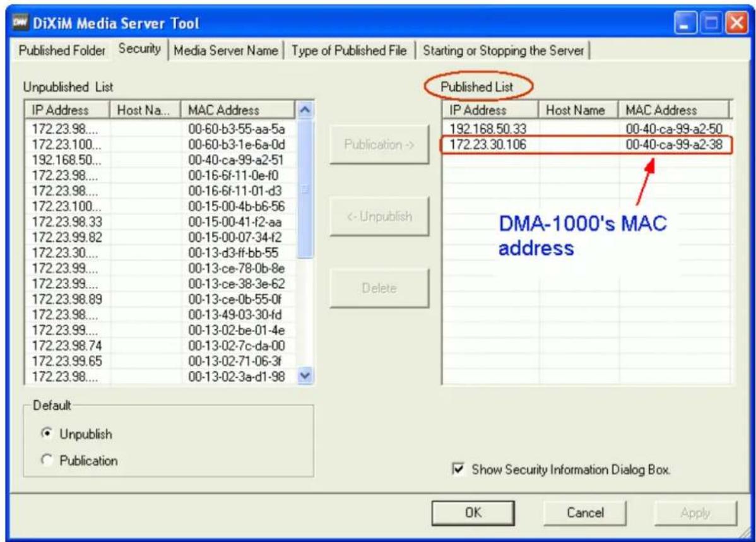Image resolution: width=756 pixels, height=542 pixels.
Task: Sort Unpublished List by IP Address header
Action: tap(67, 110)
